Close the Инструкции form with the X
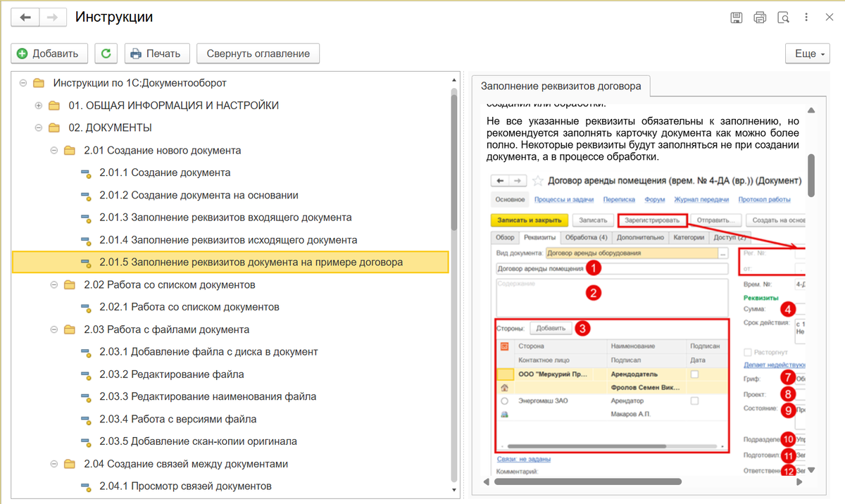 click(829, 18)
